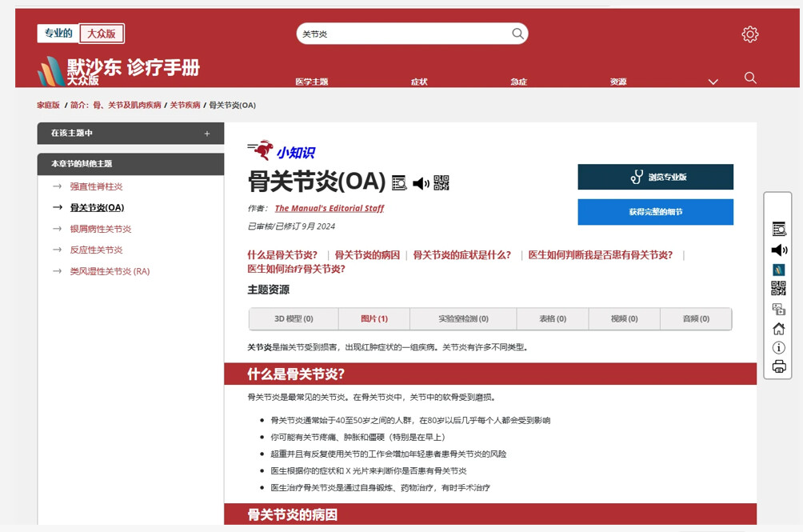Screen dimensions: 803x532
Task: Switch to the 专业的 version toggle
Action: (58, 34)
